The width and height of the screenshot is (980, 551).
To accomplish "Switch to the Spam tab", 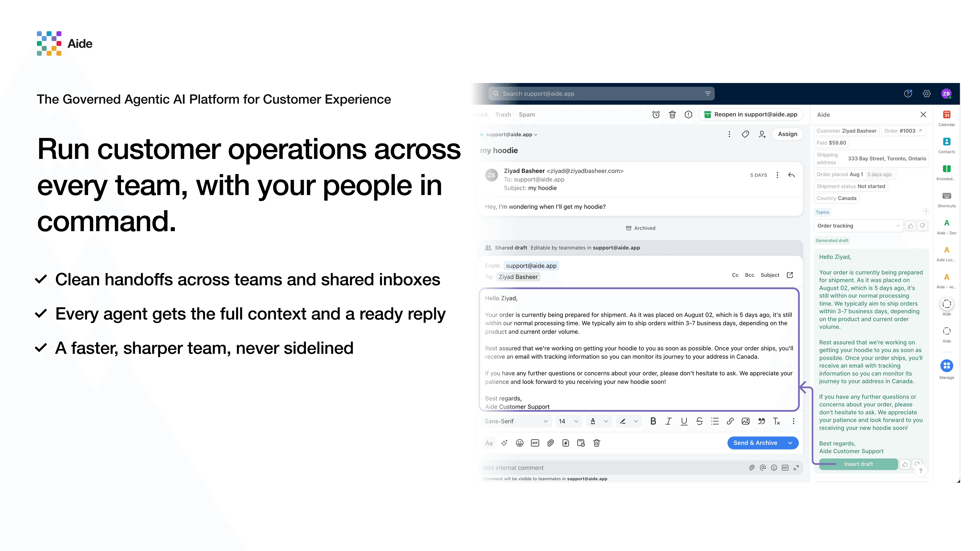I will click(527, 114).
